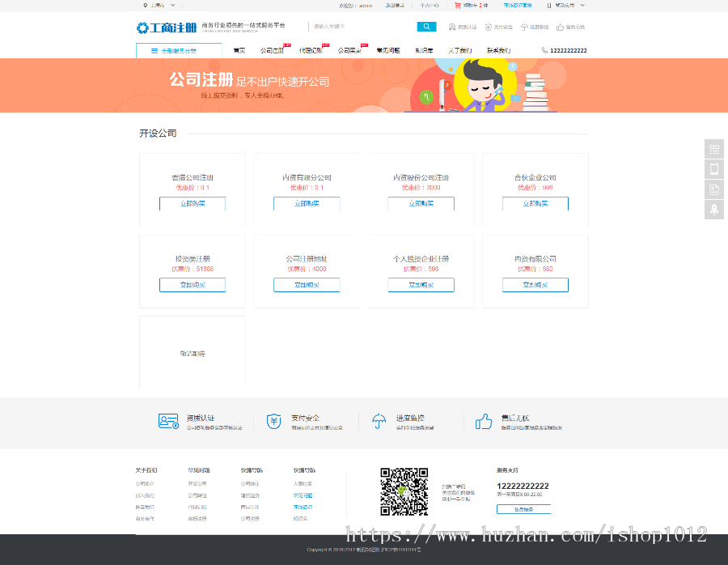Click the logout link in top bar
The width and height of the screenshot is (728, 565).
click(395, 6)
